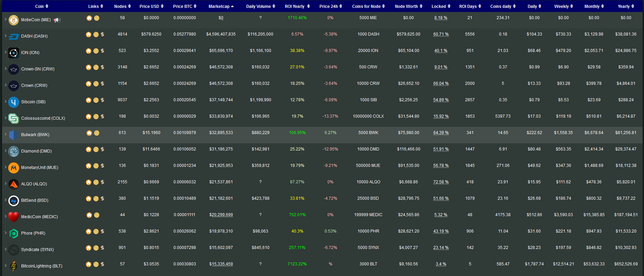The image size is (644, 276).
Task: Click Bulwark ROI value 106.95%
Action: 297,133
